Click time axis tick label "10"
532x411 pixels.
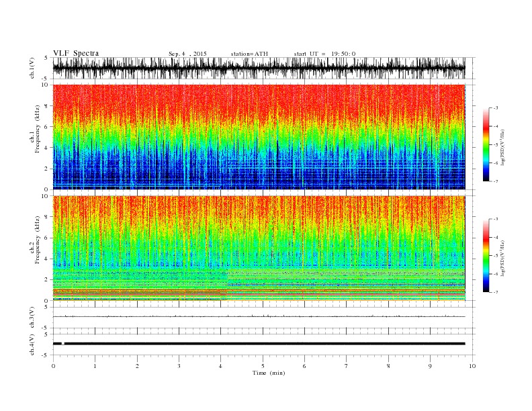472,366
